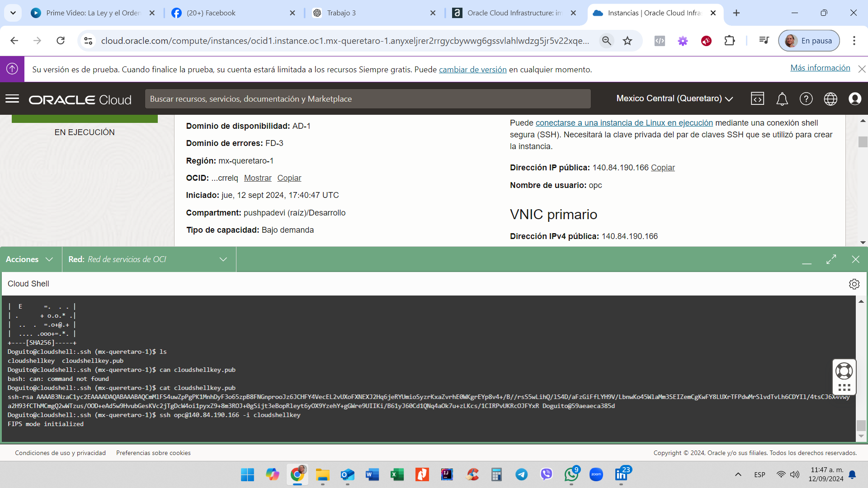868x488 pixels.
Task: Open the Red network dropdown
Action: [149, 259]
